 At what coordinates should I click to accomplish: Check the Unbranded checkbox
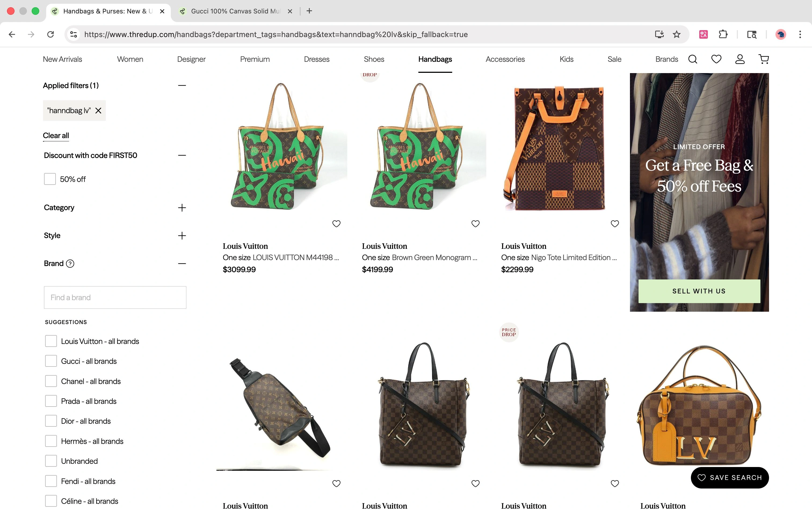tap(51, 461)
